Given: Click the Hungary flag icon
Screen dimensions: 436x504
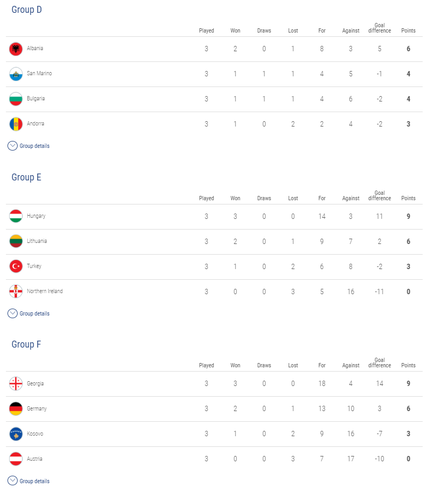Looking at the screenshot, I should tap(16, 216).
